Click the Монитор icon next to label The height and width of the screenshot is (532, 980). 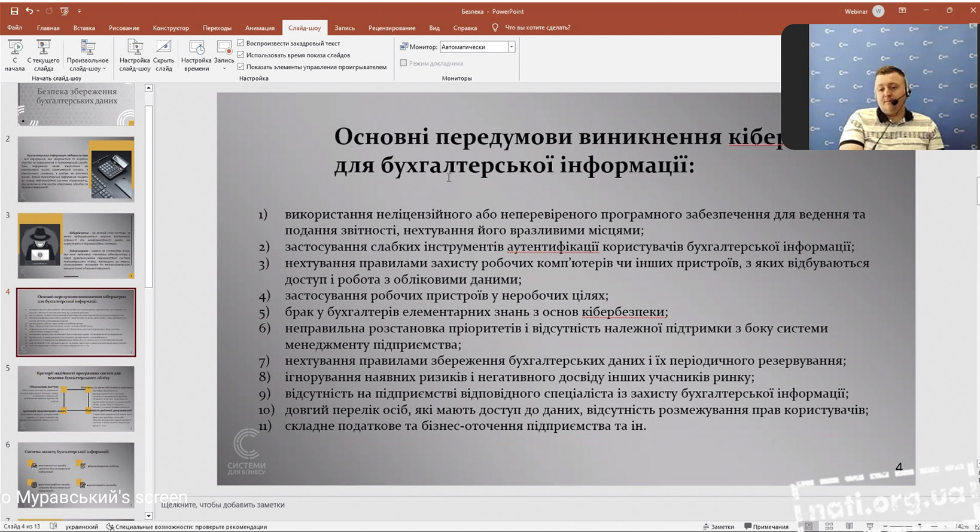tap(404, 47)
